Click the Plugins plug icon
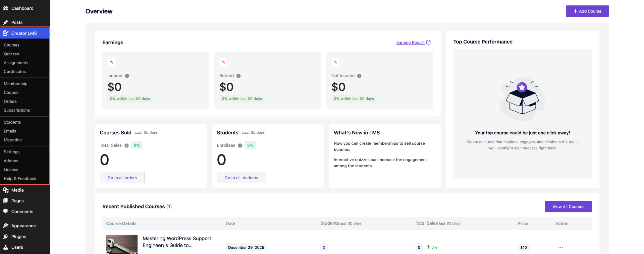The width and height of the screenshot is (644, 254). pyautogui.click(x=6, y=237)
